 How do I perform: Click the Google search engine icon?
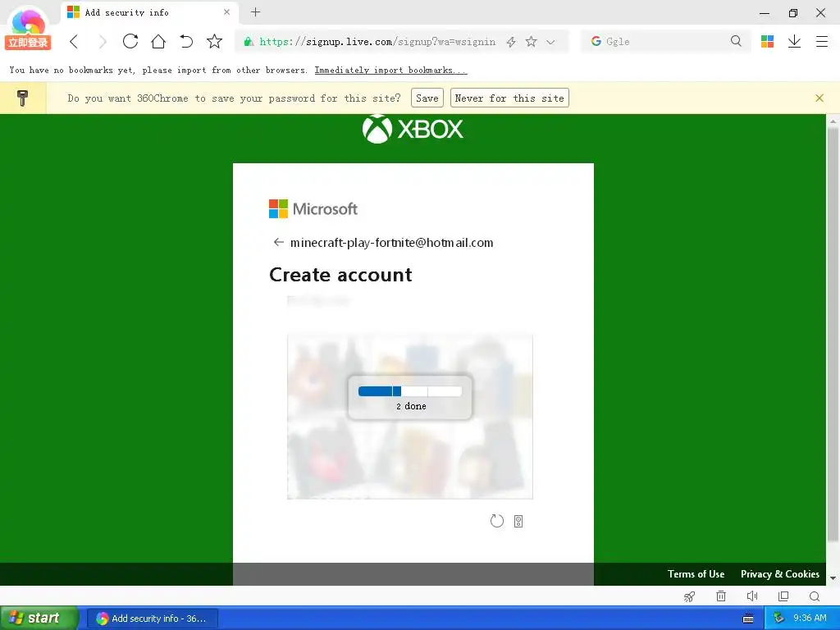point(596,41)
